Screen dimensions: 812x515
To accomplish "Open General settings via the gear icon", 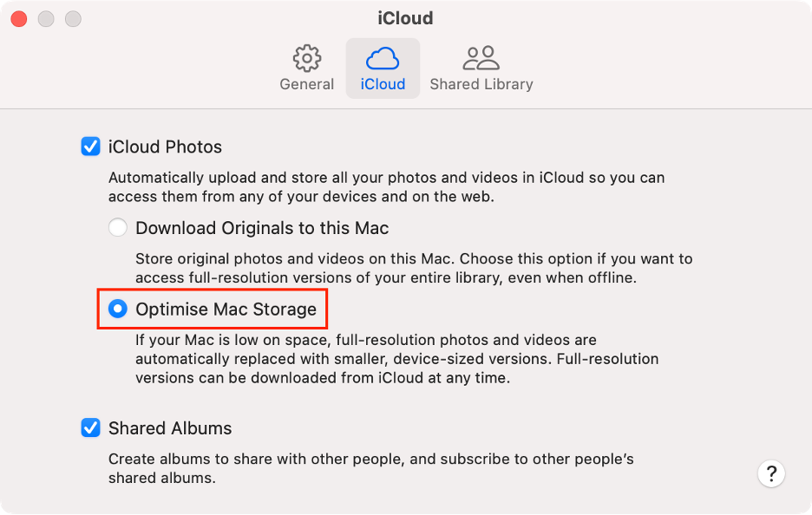I will click(x=307, y=58).
